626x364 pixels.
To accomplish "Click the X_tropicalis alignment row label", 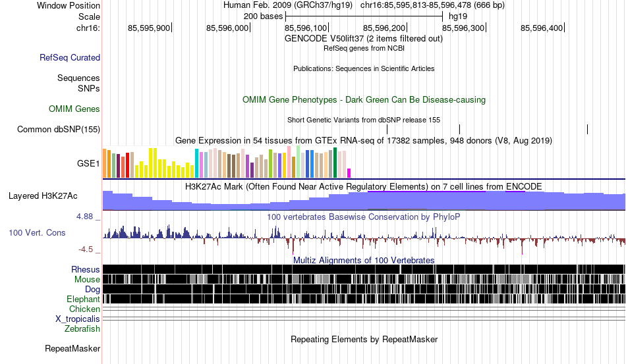I will [x=78, y=319].
